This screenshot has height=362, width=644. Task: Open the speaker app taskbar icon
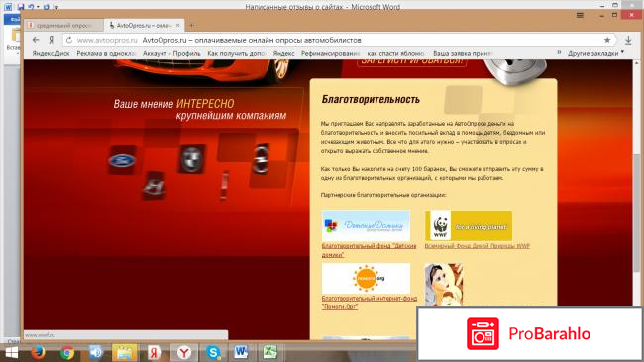click(x=96, y=352)
